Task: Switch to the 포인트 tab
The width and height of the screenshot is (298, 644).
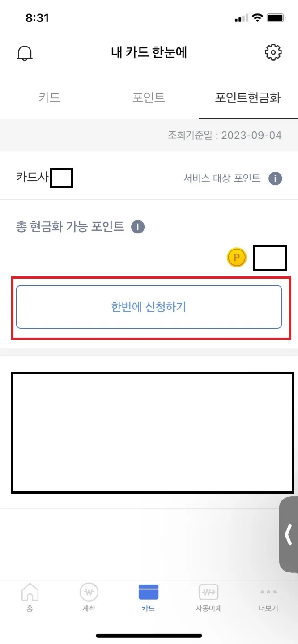Action: pyautogui.click(x=149, y=97)
